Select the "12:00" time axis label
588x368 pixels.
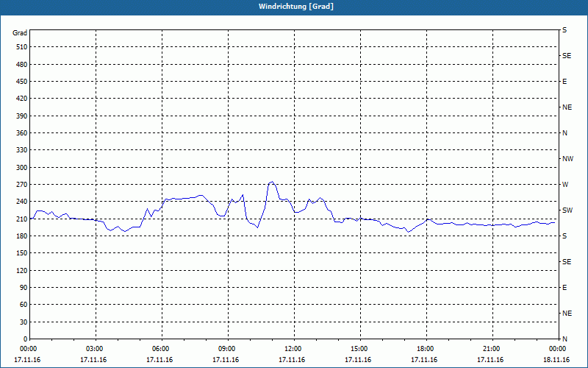coord(293,349)
